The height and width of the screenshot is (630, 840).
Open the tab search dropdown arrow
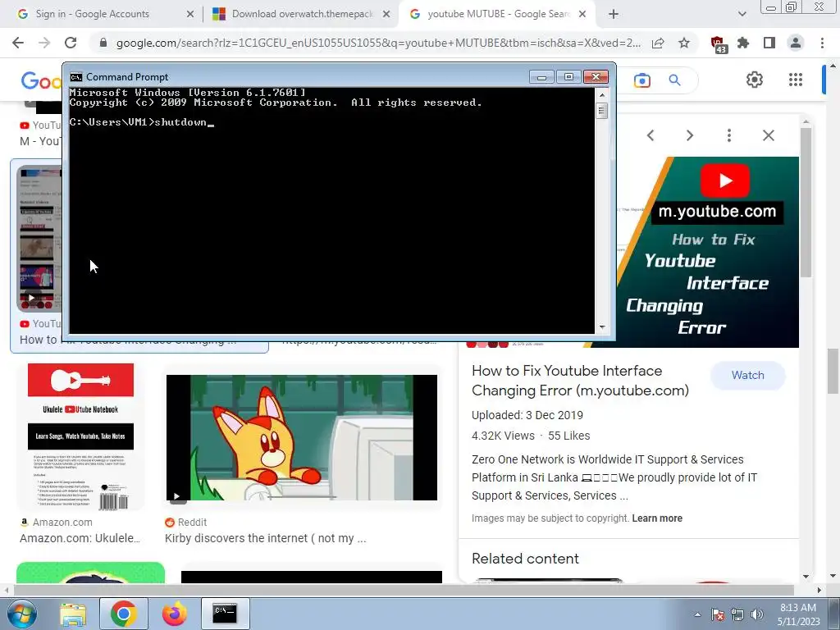click(x=742, y=15)
